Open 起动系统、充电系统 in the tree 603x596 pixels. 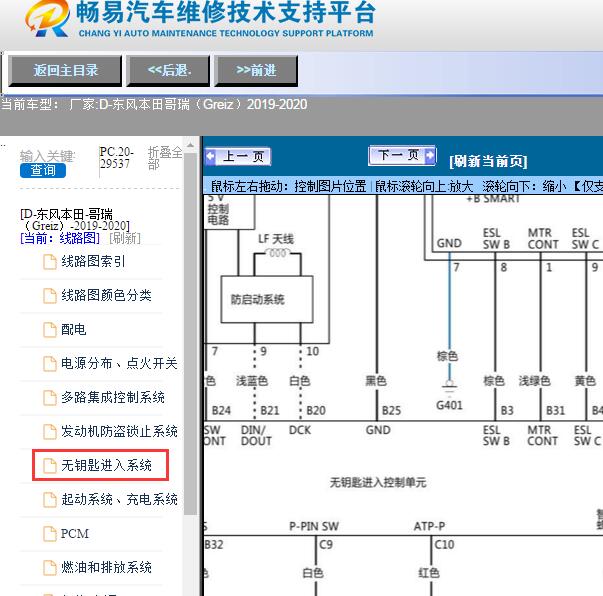pos(119,499)
